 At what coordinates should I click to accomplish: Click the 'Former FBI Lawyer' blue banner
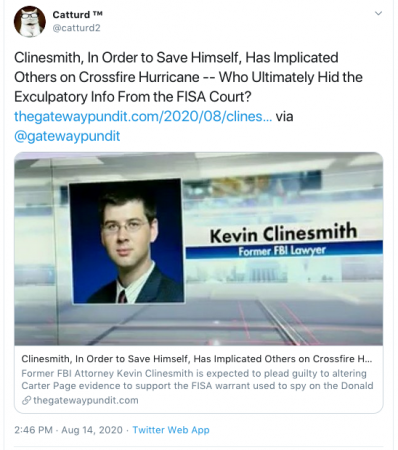(284, 250)
